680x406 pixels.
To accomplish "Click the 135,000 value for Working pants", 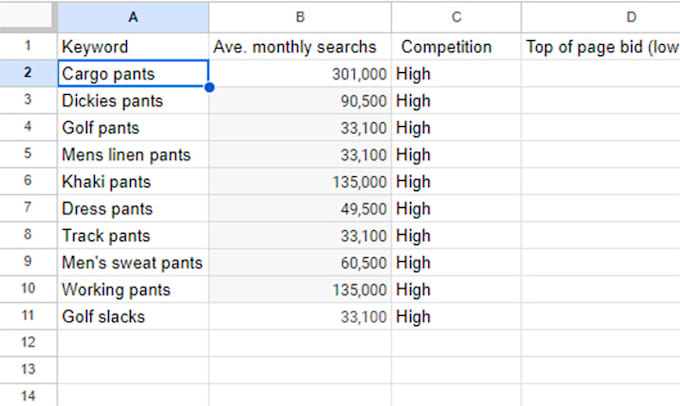I will tap(300, 289).
